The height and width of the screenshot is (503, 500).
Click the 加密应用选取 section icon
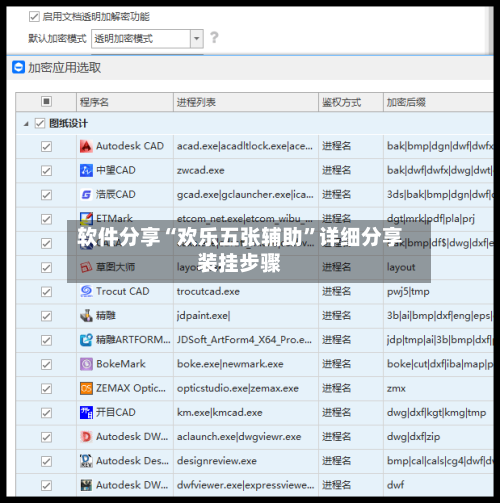(18, 67)
